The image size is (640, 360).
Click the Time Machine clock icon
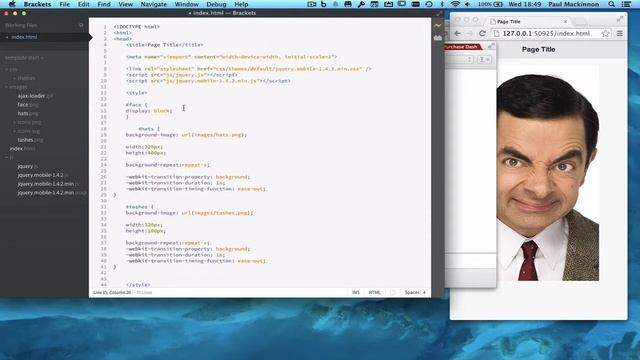click(x=429, y=4)
